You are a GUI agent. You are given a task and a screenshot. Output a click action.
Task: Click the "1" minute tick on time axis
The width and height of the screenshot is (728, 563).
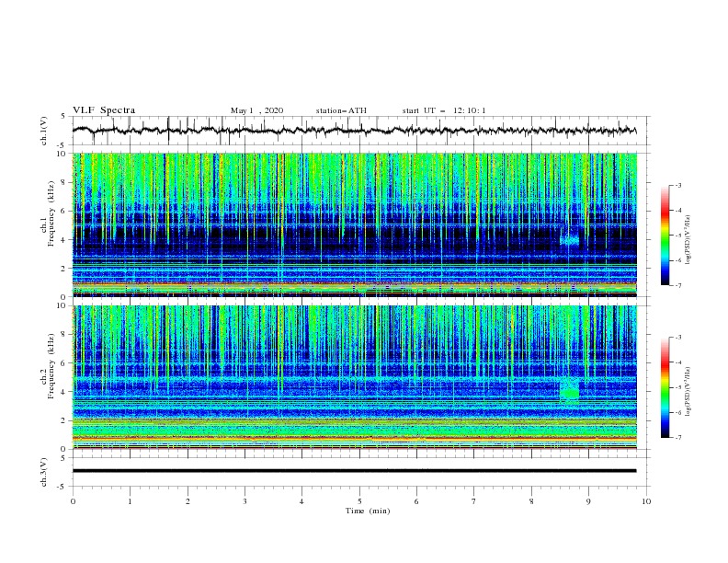(x=130, y=501)
